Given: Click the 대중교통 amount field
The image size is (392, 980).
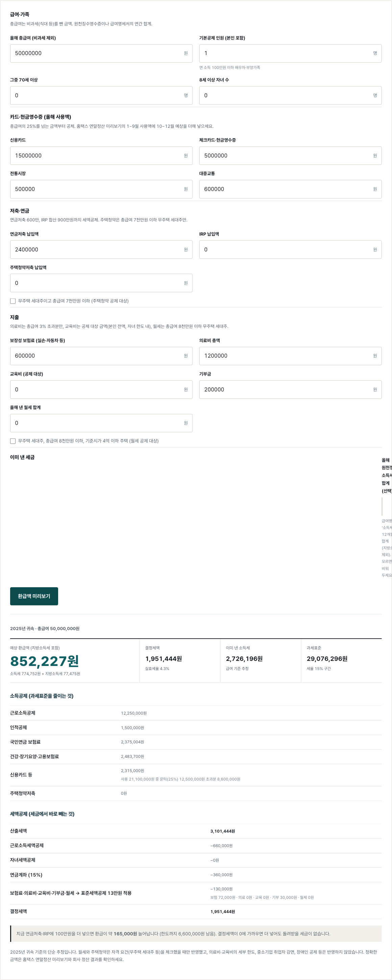Looking at the screenshot, I should point(290,189).
